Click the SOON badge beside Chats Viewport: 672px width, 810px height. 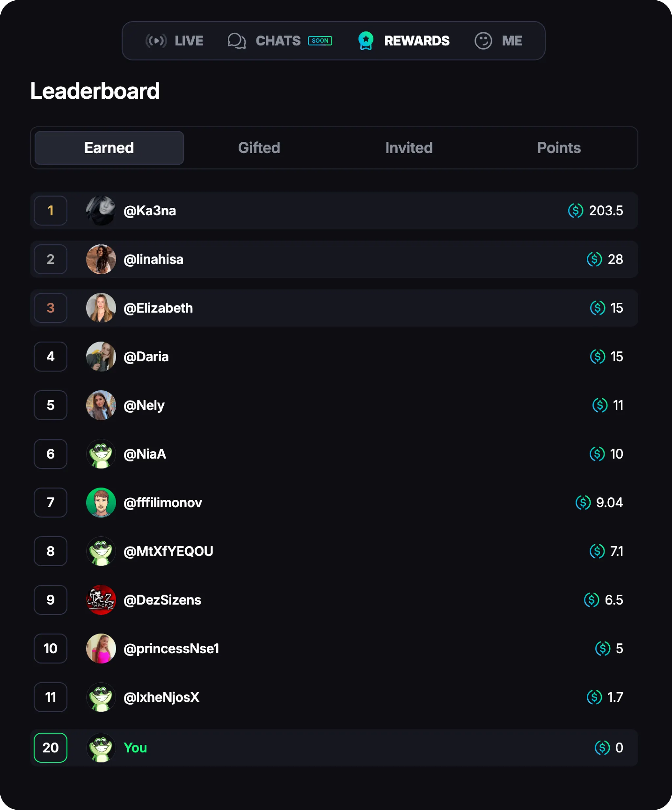(x=320, y=40)
